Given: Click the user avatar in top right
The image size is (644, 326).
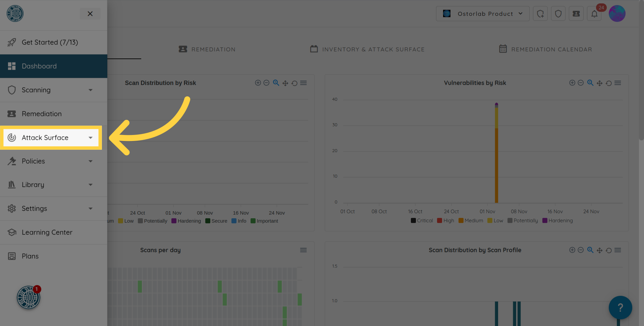Looking at the screenshot, I should (617, 14).
